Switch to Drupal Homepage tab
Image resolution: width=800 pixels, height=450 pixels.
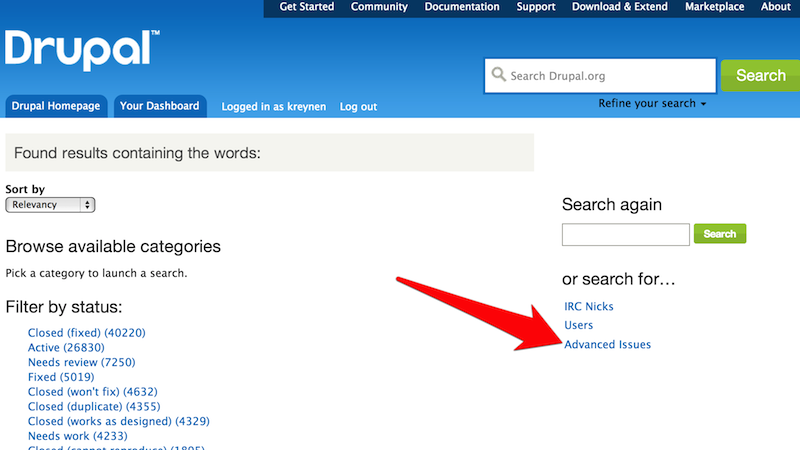56,106
